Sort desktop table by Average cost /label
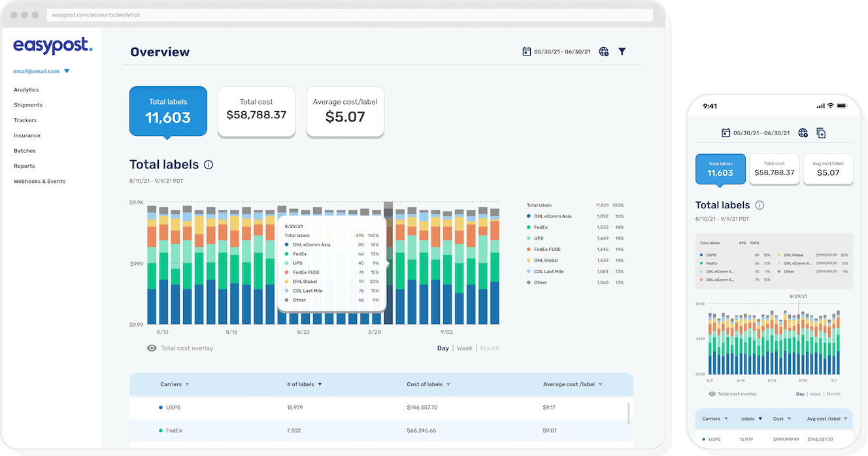The image size is (868, 456). click(x=600, y=384)
